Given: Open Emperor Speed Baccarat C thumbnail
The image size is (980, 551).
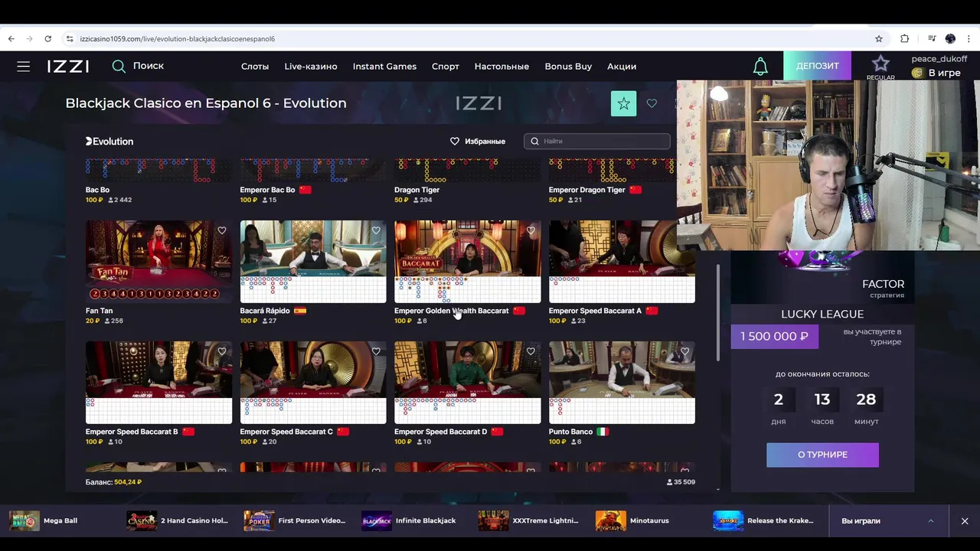Looking at the screenshot, I should coord(313,383).
